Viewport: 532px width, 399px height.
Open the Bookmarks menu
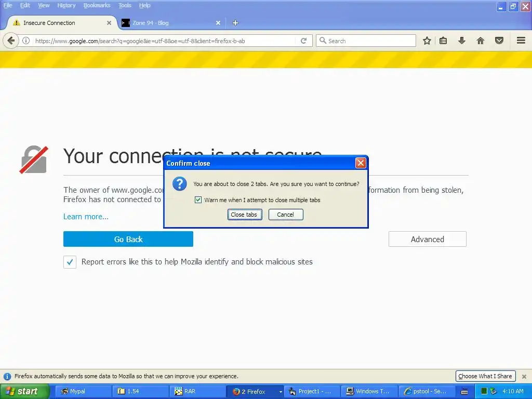pos(97,5)
